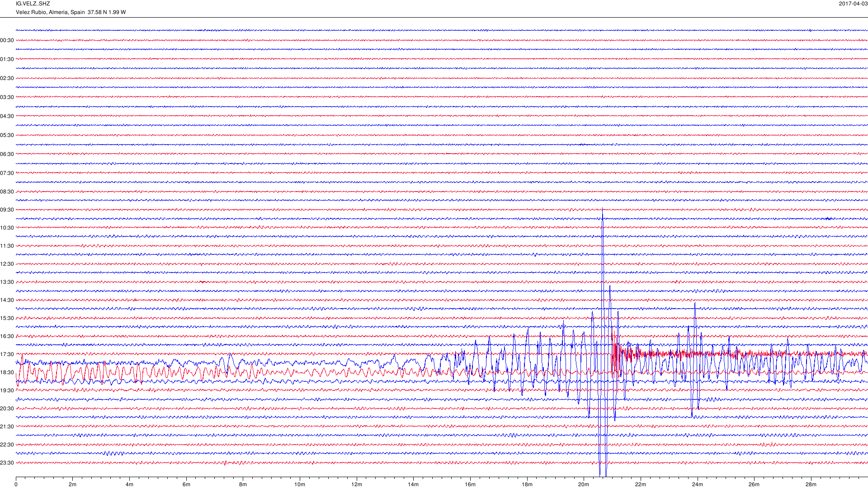Click the 03:30 time label
This screenshot has height=488, width=868.
(7, 97)
